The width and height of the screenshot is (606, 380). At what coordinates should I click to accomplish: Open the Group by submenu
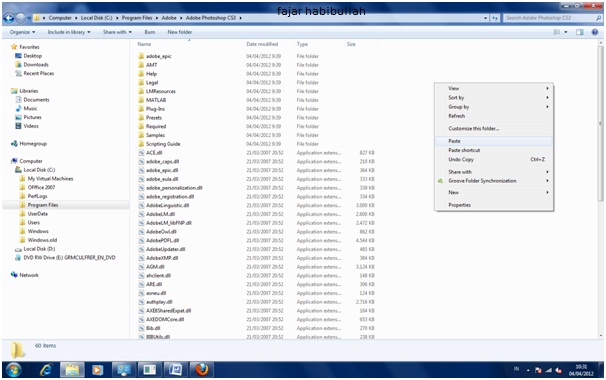coord(494,107)
